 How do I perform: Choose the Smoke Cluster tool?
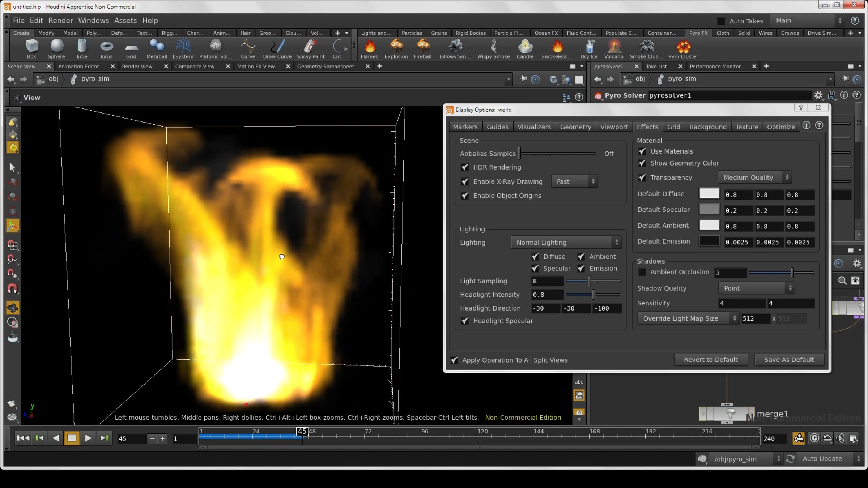(646, 49)
